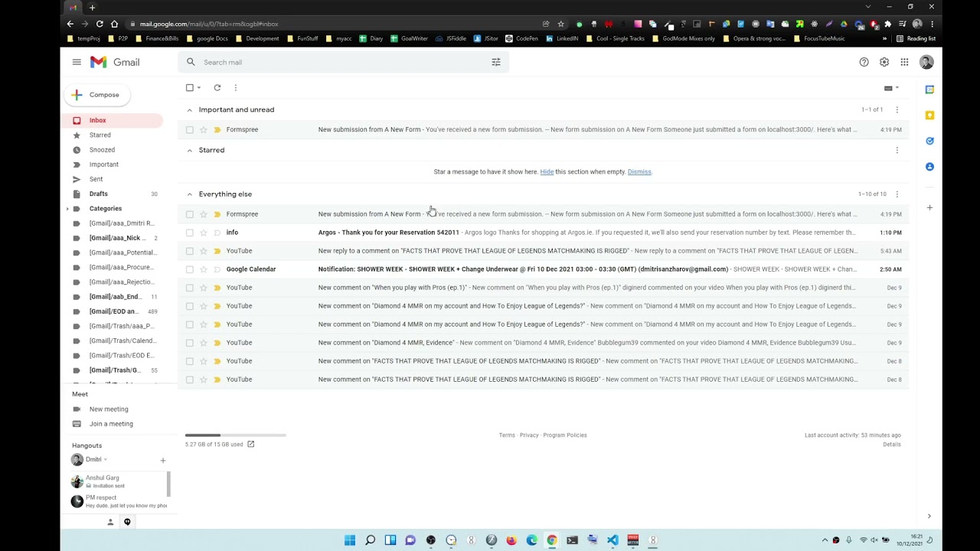Viewport: 980px width, 551px height.
Task: Open account activity Details link
Action: point(891,445)
